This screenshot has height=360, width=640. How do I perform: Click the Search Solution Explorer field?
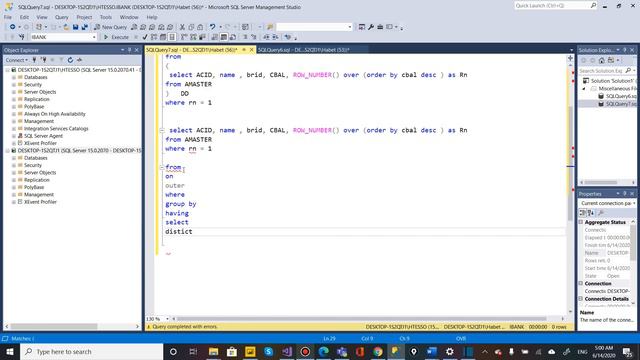(601, 71)
